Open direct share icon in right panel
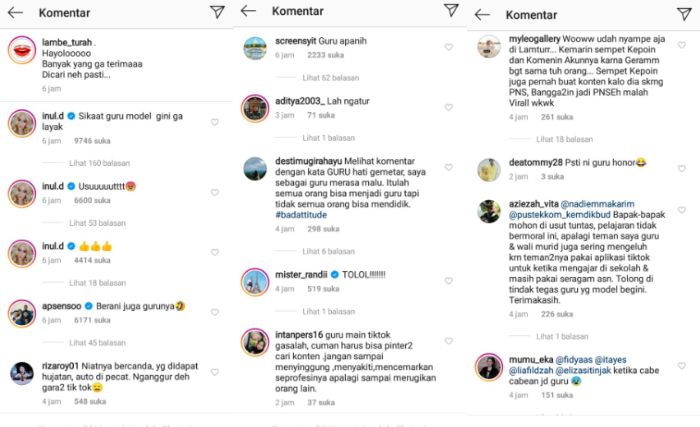Screen dimensions: 700x427 click(685, 15)
